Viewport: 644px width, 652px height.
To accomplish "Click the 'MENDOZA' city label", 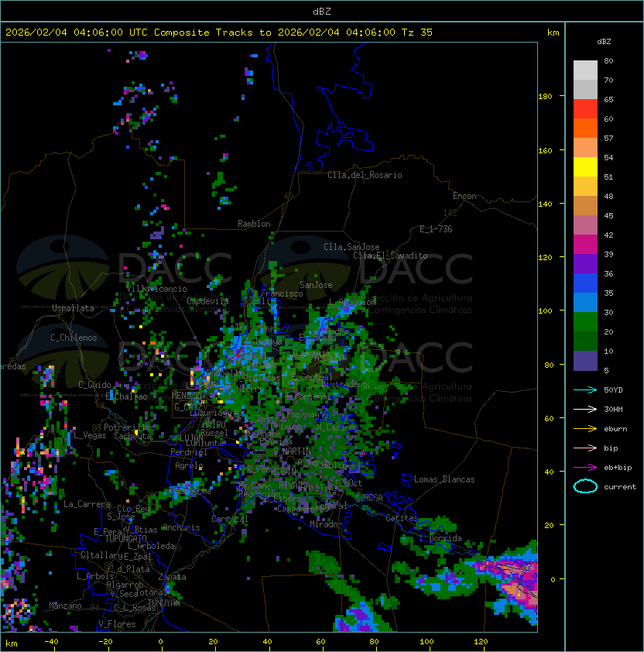I will point(188,395).
